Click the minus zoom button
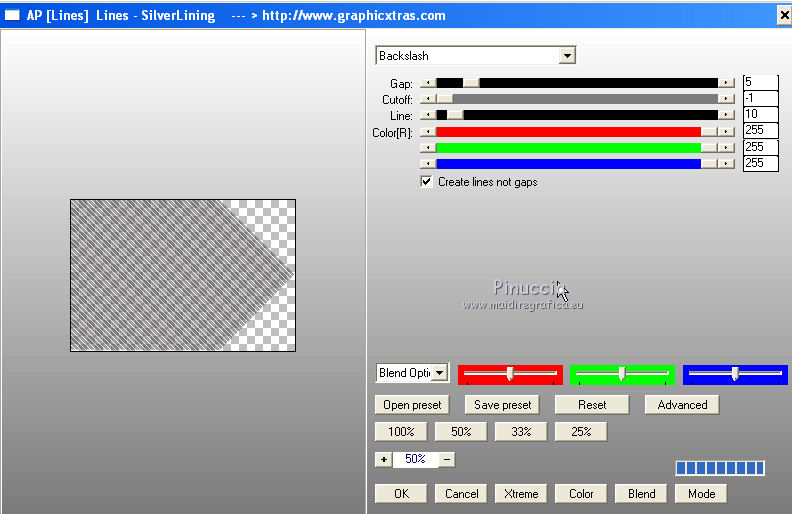 pyautogui.click(x=447, y=459)
